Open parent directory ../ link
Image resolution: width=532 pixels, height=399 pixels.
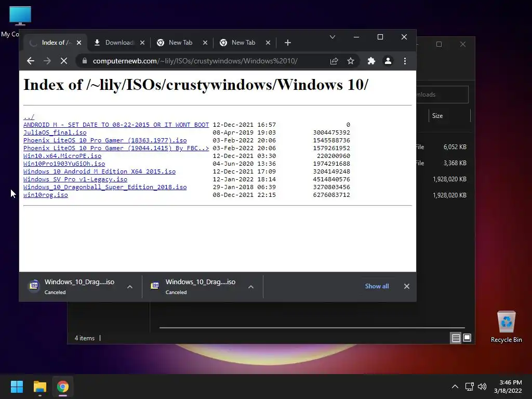[29, 117]
